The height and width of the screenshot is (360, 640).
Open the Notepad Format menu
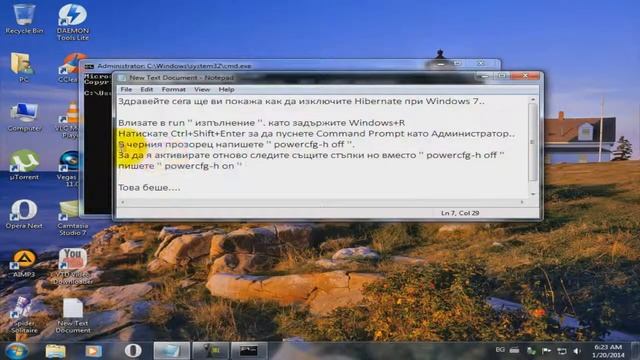pyautogui.click(x=173, y=89)
